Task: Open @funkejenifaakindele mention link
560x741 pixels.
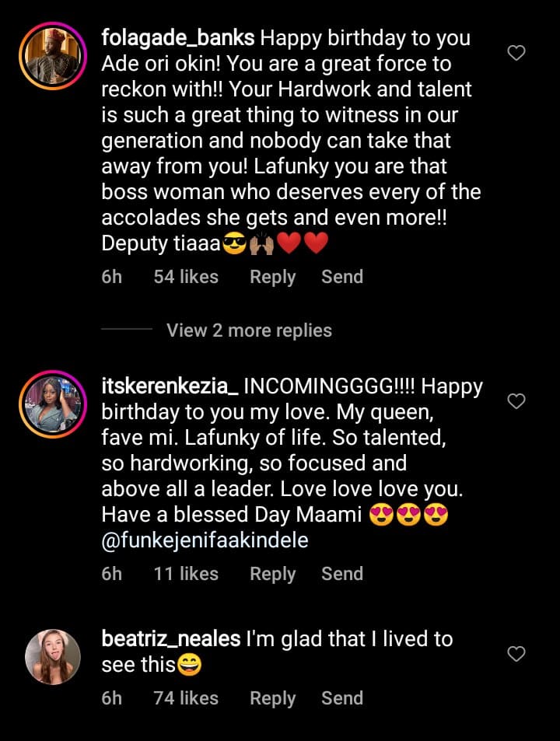Action: (205, 540)
